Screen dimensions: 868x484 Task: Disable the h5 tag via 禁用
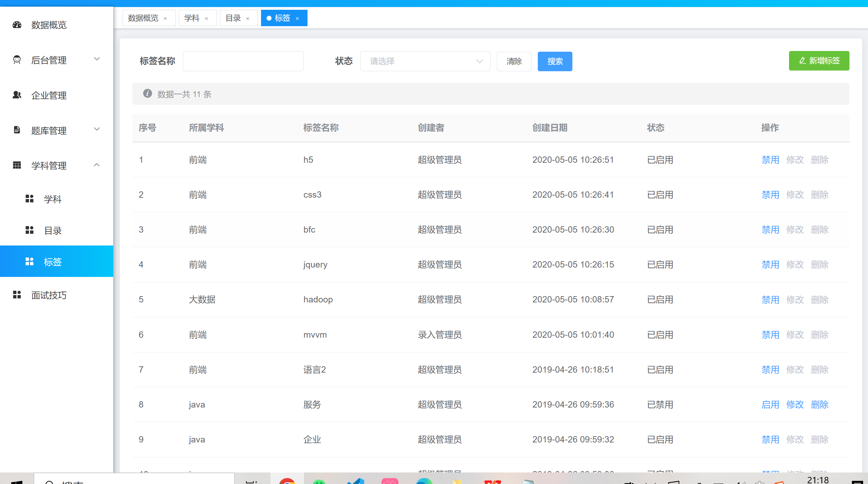coord(771,160)
